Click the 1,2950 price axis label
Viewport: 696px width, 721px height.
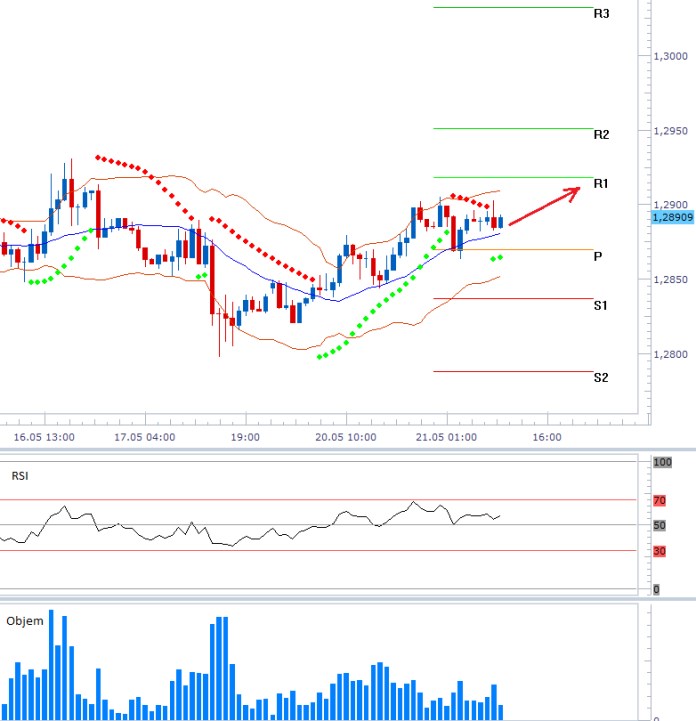(x=670, y=131)
